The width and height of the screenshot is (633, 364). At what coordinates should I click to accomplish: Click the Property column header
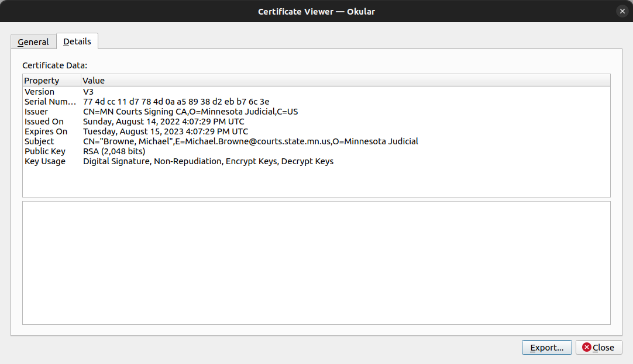point(51,80)
